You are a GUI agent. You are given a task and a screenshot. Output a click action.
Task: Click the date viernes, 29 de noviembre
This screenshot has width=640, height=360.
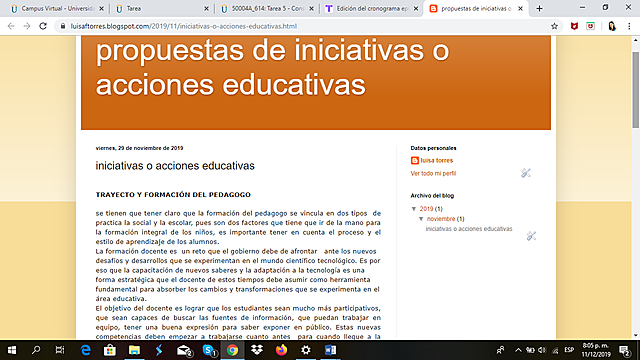[x=139, y=148]
